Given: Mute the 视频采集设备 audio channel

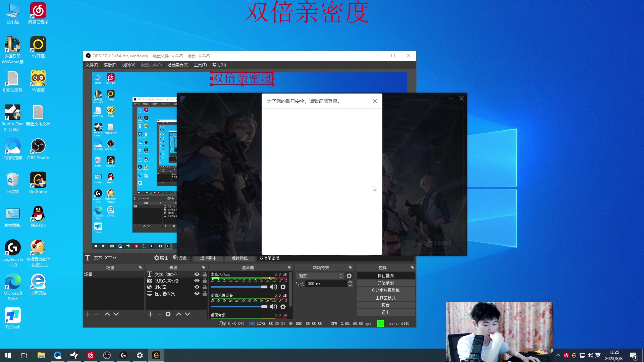Looking at the screenshot, I should tap(273, 307).
